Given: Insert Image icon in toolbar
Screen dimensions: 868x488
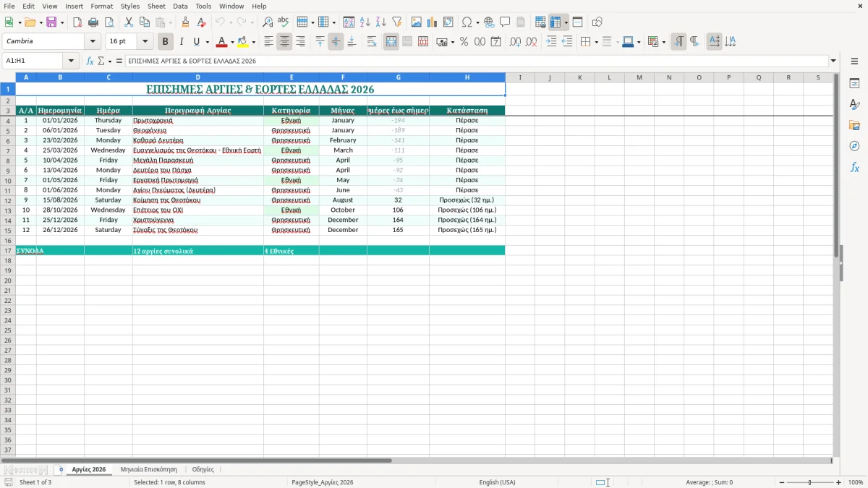Looking at the screenshot, I should (417, 22).
